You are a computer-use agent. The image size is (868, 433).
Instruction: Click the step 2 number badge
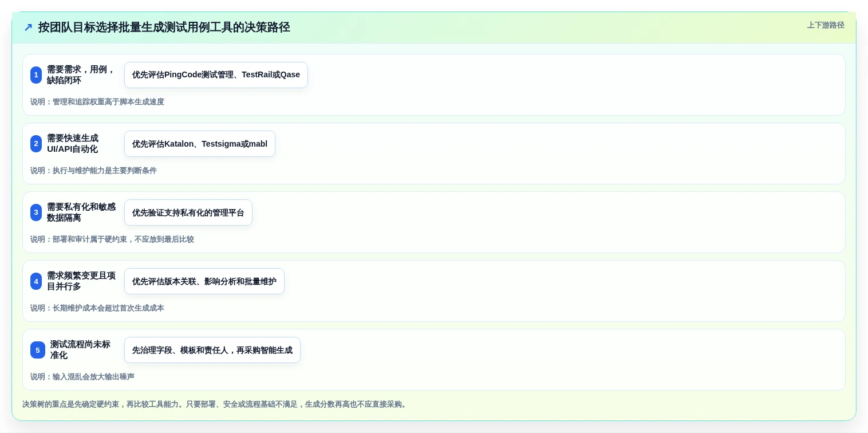click(36, 144)
